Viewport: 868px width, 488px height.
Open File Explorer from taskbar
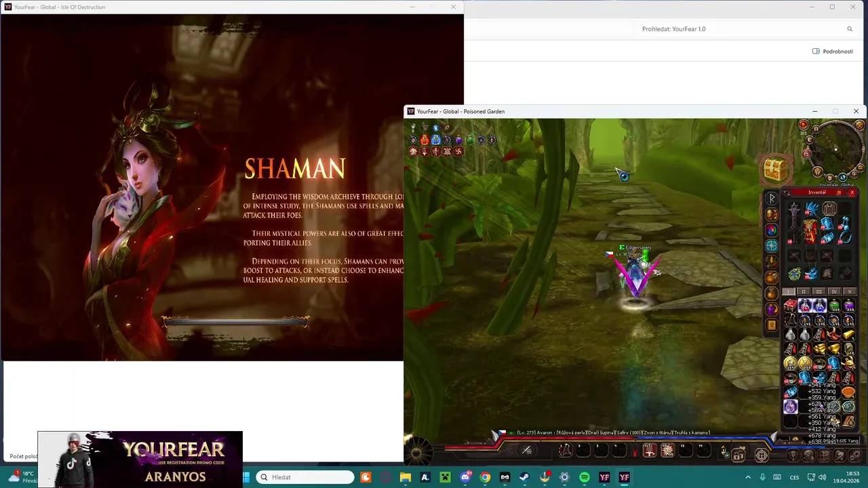[405, 477]
